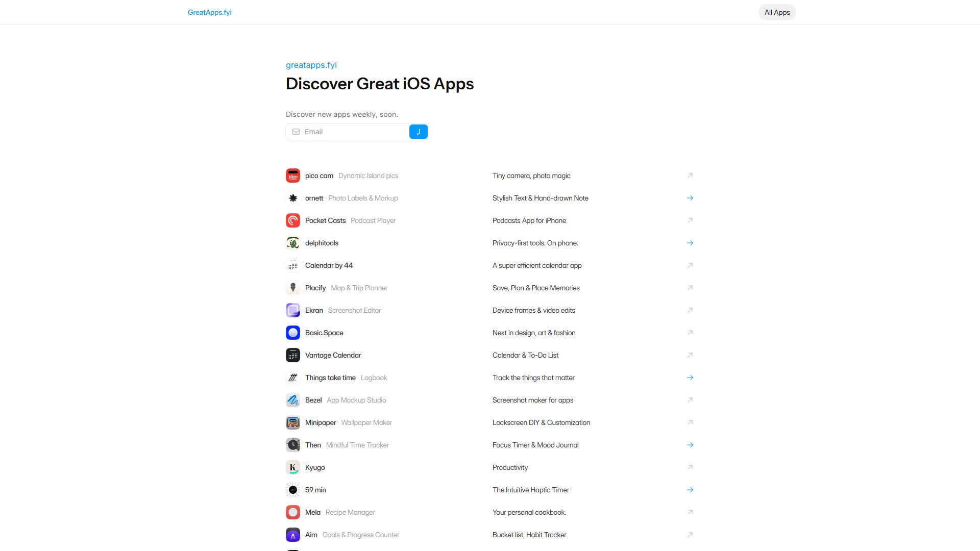Screen dimensions: 980x551
Task: Click the blue arrow on ornett row
Action: point(690,198)
